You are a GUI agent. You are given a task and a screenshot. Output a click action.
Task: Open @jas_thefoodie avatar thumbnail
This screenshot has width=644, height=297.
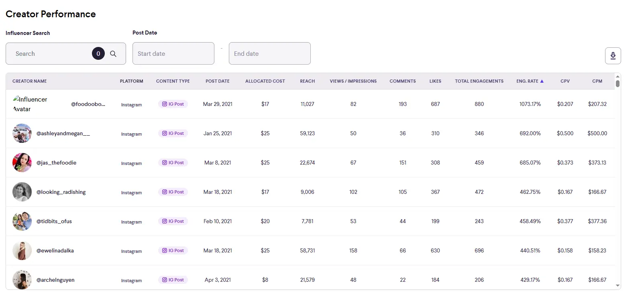point(22,163)
